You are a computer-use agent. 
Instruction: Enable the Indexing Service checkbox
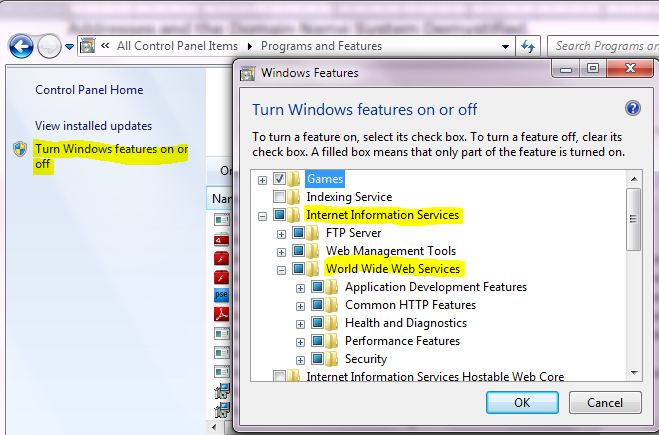(279, 196)
